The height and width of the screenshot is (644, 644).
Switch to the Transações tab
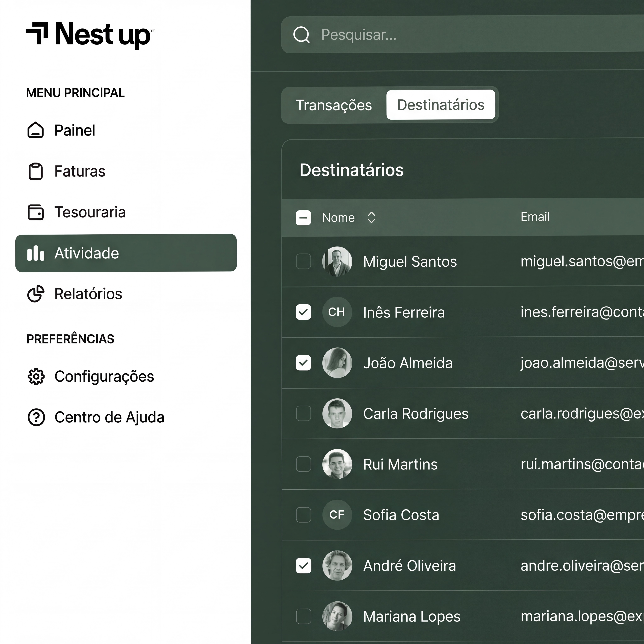[334, 105]
